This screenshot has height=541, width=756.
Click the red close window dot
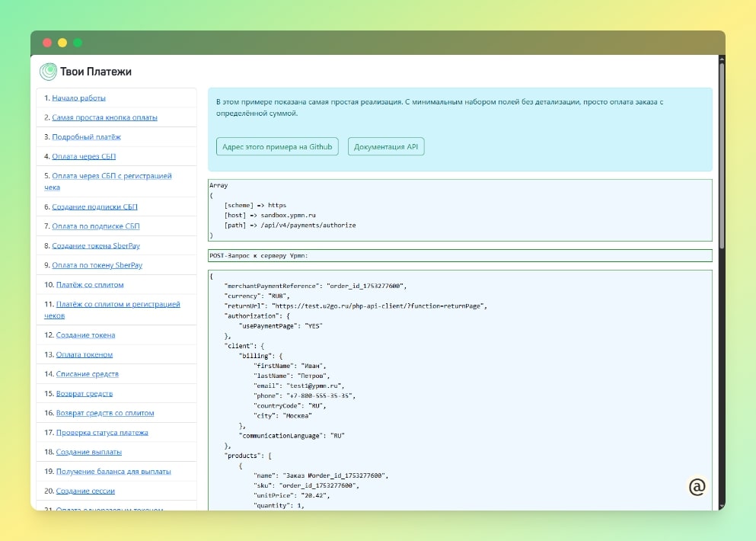tap(47, 43)
